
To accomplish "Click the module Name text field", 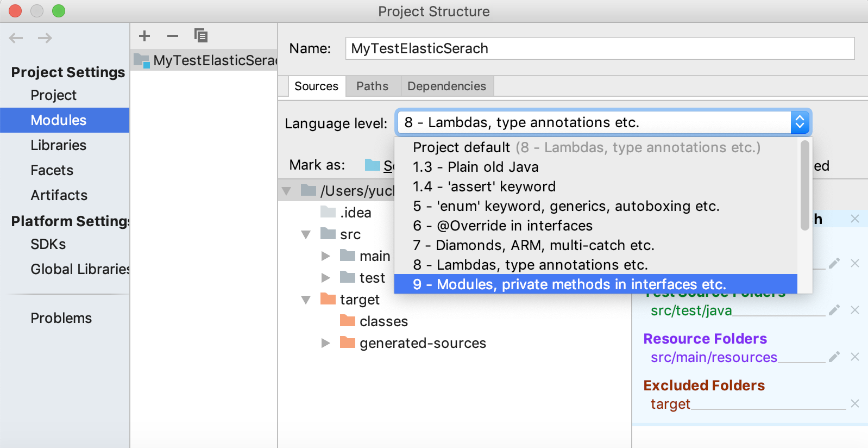I will tap(600, 48).
